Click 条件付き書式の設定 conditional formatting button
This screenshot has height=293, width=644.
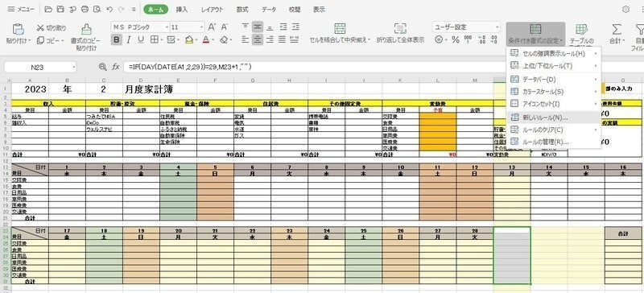pos(535,33)
